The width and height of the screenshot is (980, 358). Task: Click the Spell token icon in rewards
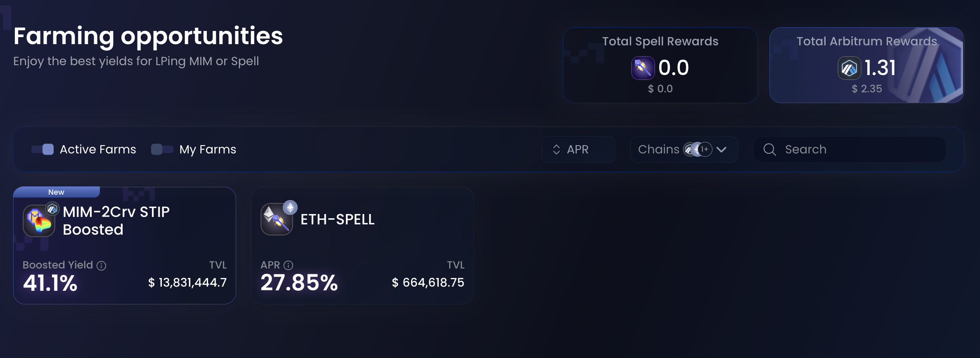point(643,68)
